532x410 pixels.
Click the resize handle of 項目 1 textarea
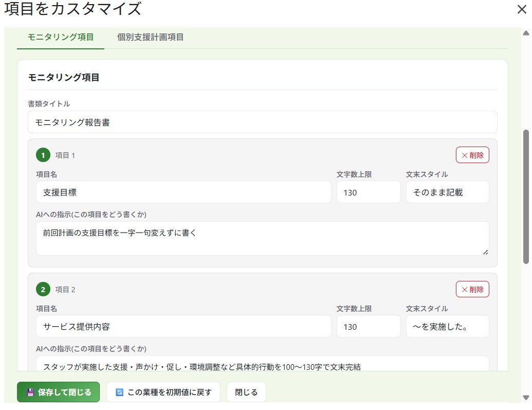486,252
